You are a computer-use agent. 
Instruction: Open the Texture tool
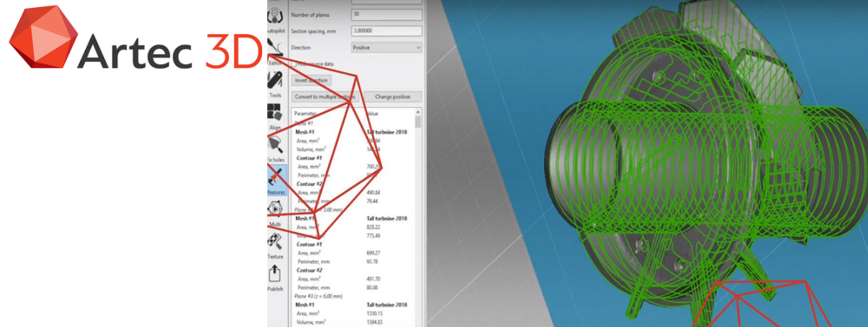point(275,243)
